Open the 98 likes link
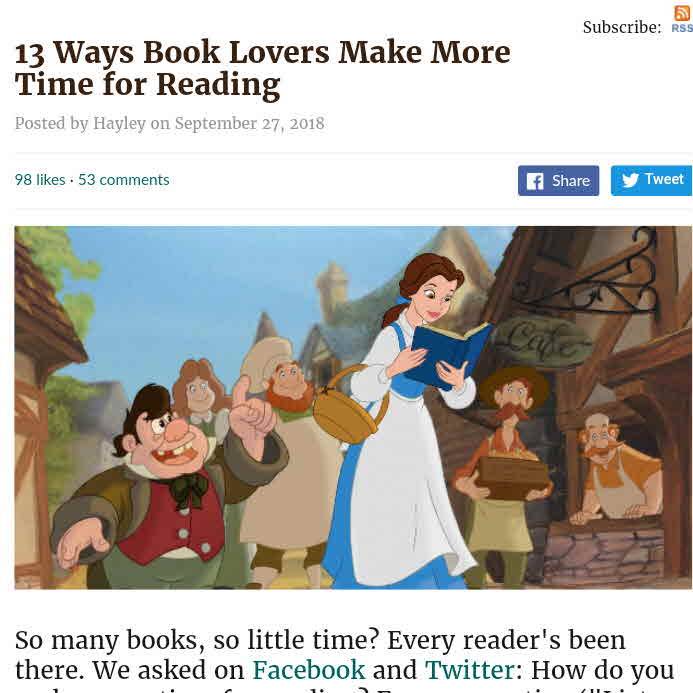Image resolution: width=693 pixels, height=693 pixels. click(40, 180)
